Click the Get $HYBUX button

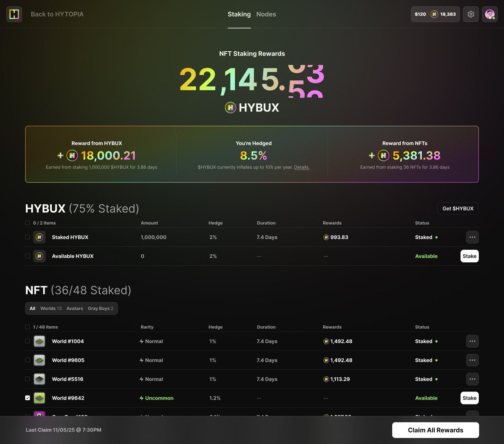click(x=458, y=209)
